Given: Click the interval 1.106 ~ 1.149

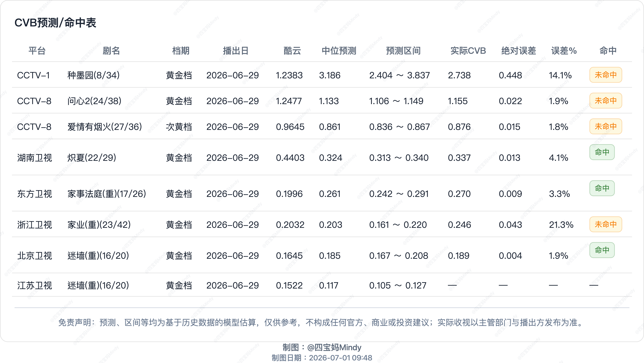Looking at the screenshot, I should pos(396,101).
